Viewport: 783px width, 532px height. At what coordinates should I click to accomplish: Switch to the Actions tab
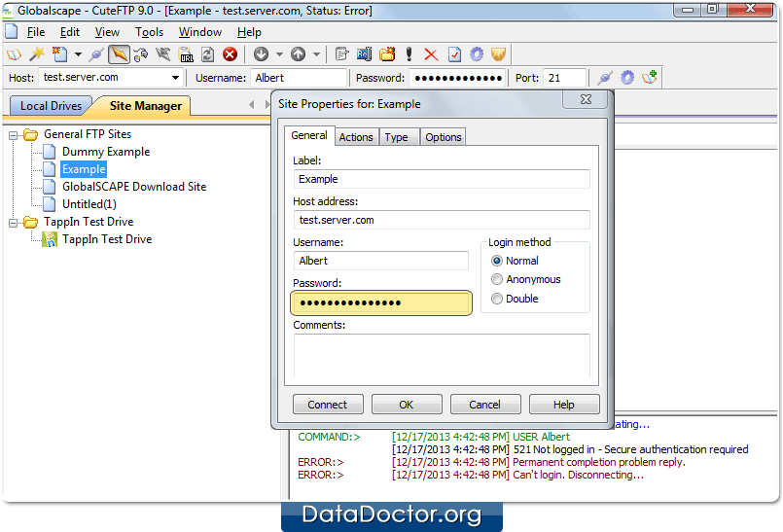pyautogui.click(x=356, y=137)
